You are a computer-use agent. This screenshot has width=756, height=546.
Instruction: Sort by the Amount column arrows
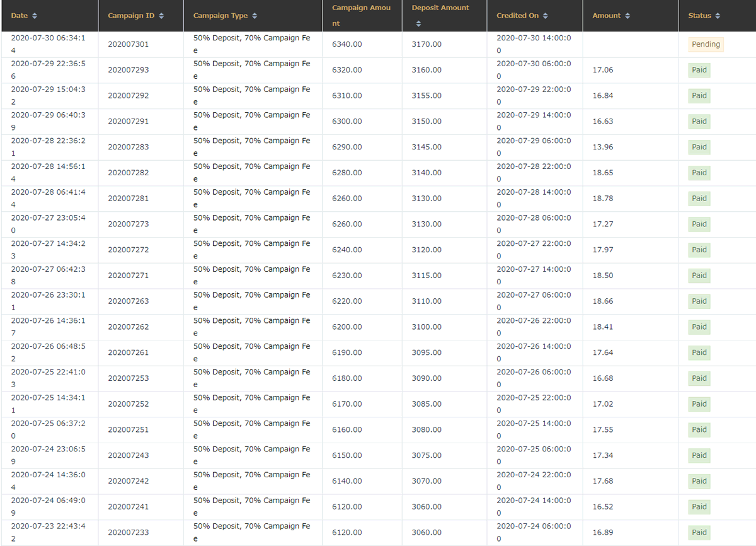click(627, 16)
